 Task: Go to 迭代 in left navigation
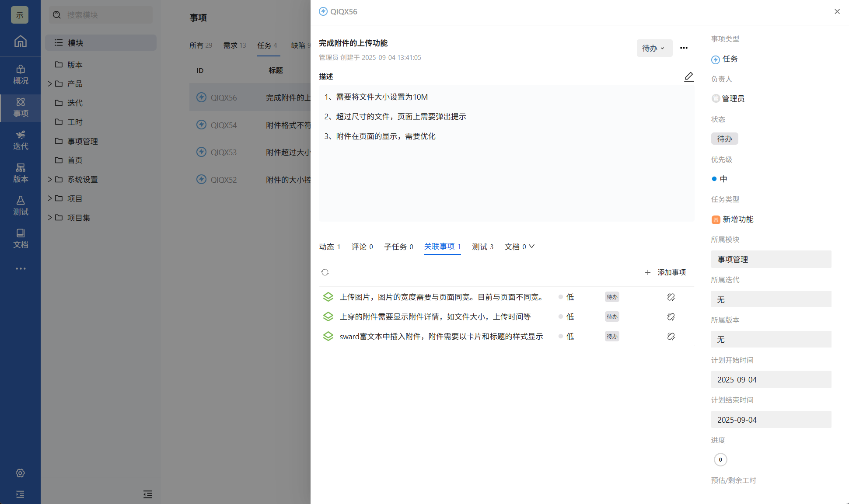(x=20, y=140)
